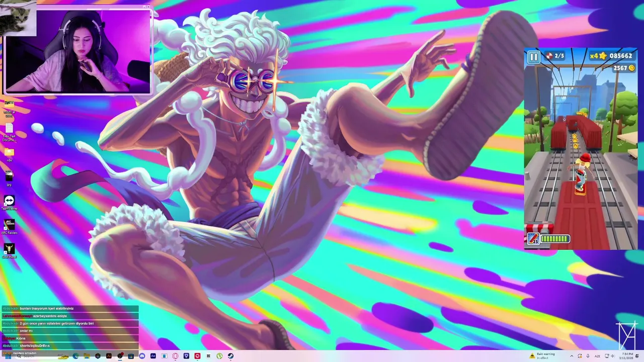Open the jpg image file on desktop
Image resolution: width=644 pixels, height=362 pixels.
point(9,178)
